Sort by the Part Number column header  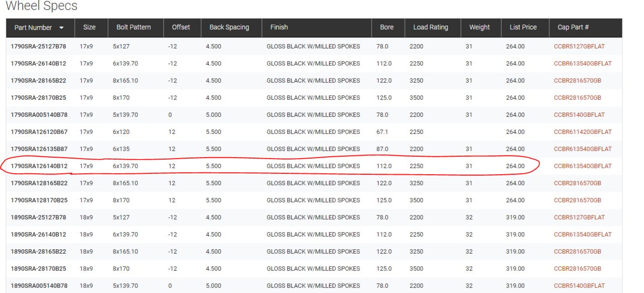(x=40, y=28)
